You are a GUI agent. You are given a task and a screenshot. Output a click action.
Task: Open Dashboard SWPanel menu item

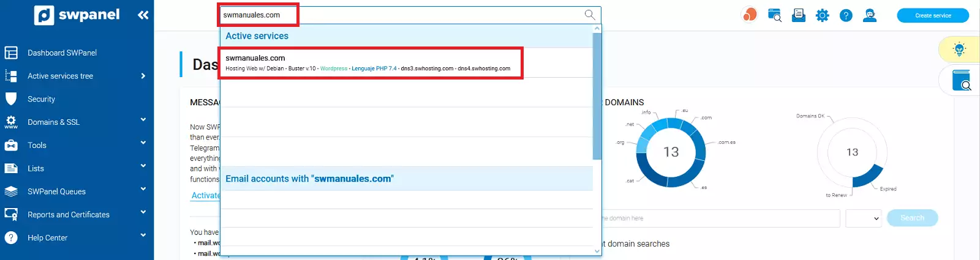click(62, 53)
